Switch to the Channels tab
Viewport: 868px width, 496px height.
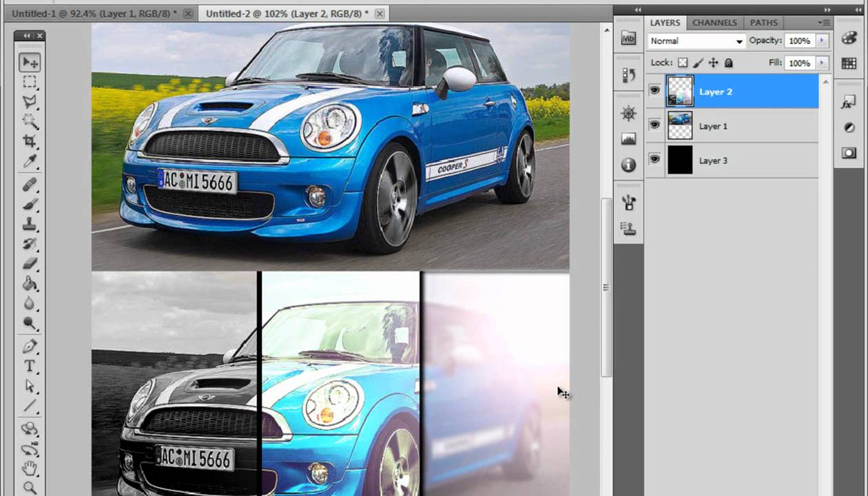tap(714, 23)
